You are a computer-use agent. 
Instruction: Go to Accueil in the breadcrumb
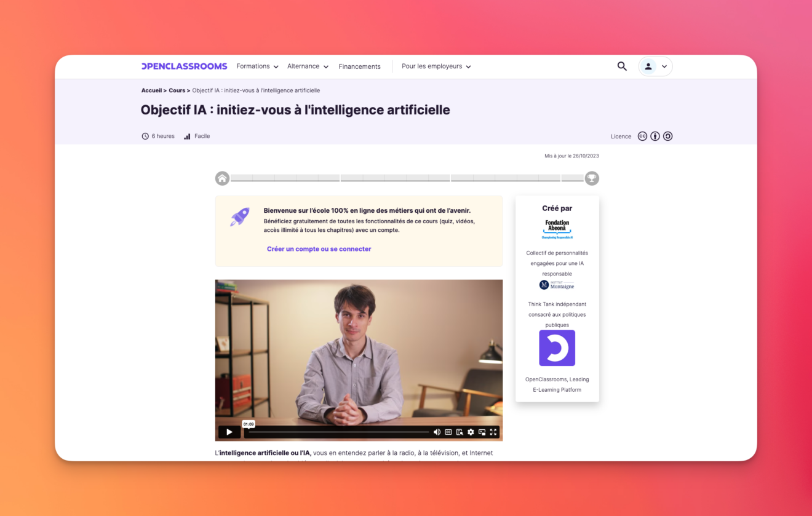click(151, 90)
